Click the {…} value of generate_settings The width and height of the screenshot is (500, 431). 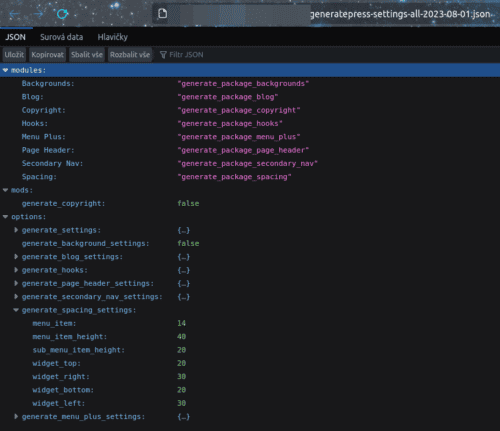[184, 230]
